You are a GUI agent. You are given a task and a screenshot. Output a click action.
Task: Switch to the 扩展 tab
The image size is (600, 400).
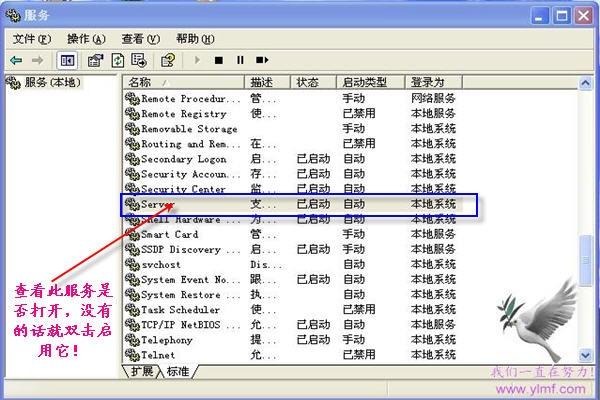pos(142,371)
